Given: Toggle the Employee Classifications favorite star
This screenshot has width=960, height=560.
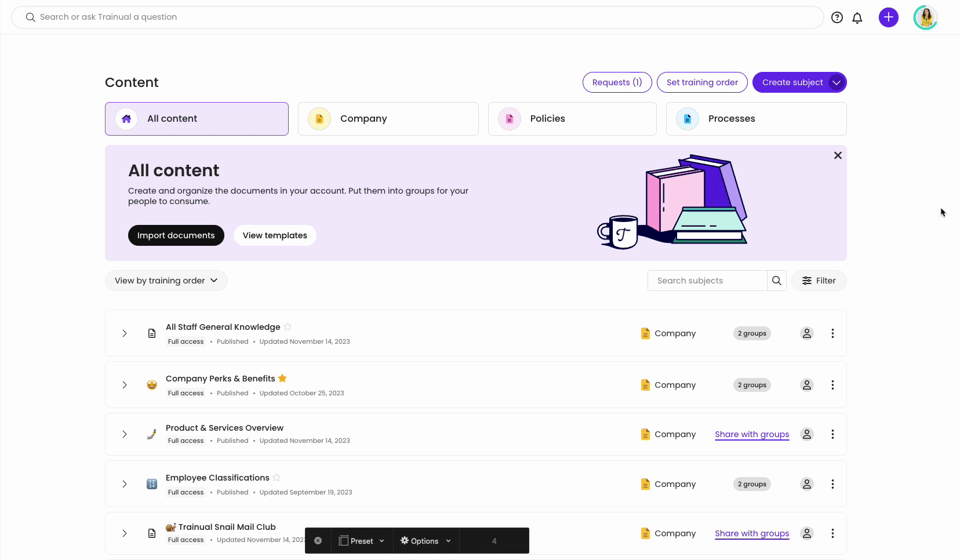Looking at the screenshot, I should point(277,477).
